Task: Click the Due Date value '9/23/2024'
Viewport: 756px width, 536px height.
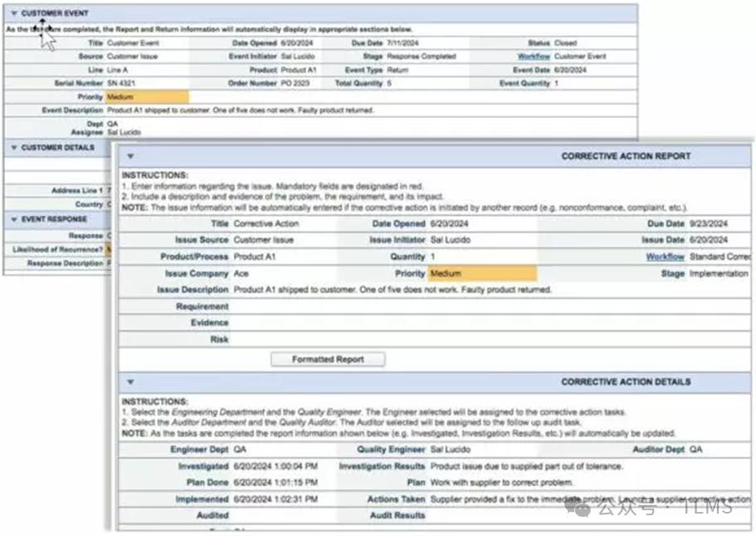Action: [x=708, y=224]
